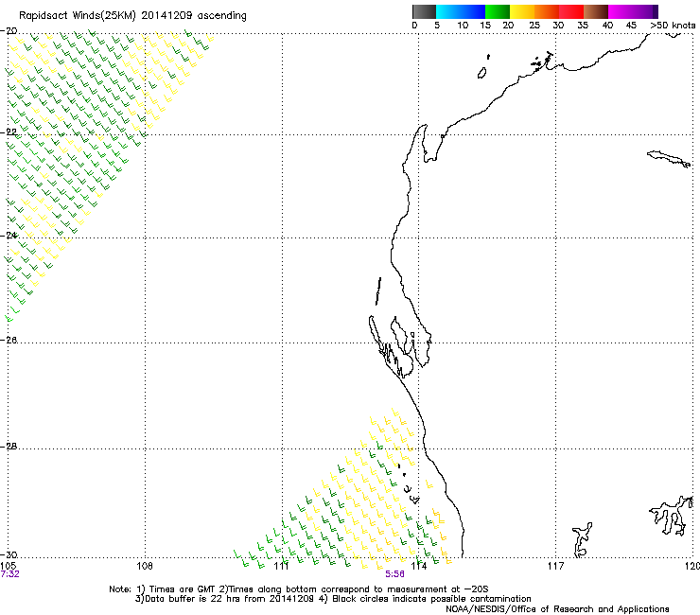This screenshot has height=615, width=700.
Task: Click the '40' label under the color bar
Action: point(607,26)
